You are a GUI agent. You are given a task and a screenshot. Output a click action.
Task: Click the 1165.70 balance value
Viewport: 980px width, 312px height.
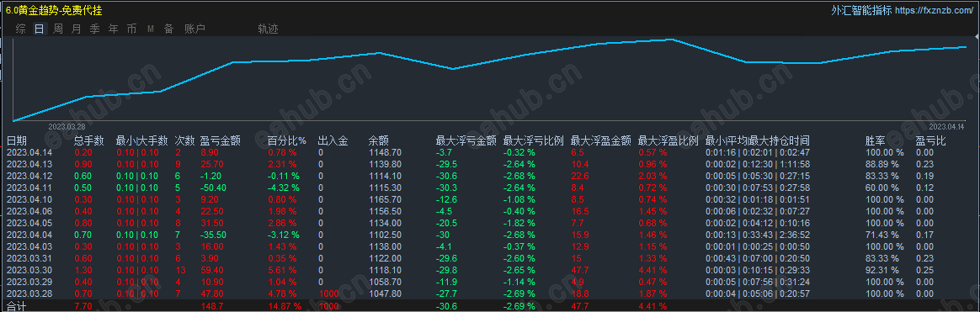click(385, 199)
